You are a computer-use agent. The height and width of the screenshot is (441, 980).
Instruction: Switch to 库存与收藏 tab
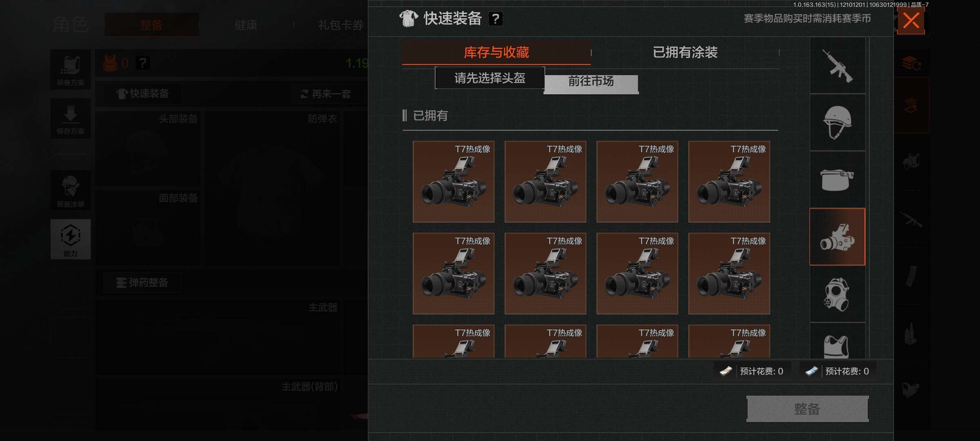(x=496, y=52)
